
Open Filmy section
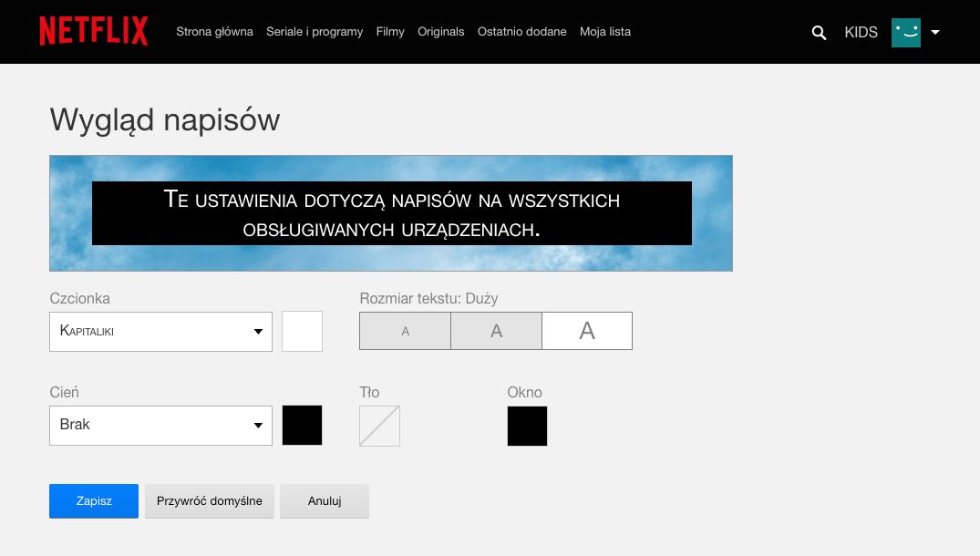coord(390,31)
